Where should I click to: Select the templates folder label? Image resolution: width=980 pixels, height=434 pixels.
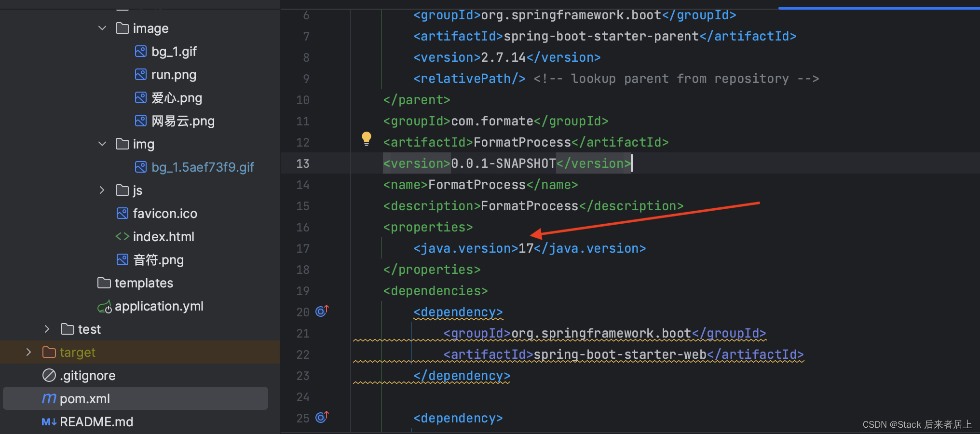point(144,283)
